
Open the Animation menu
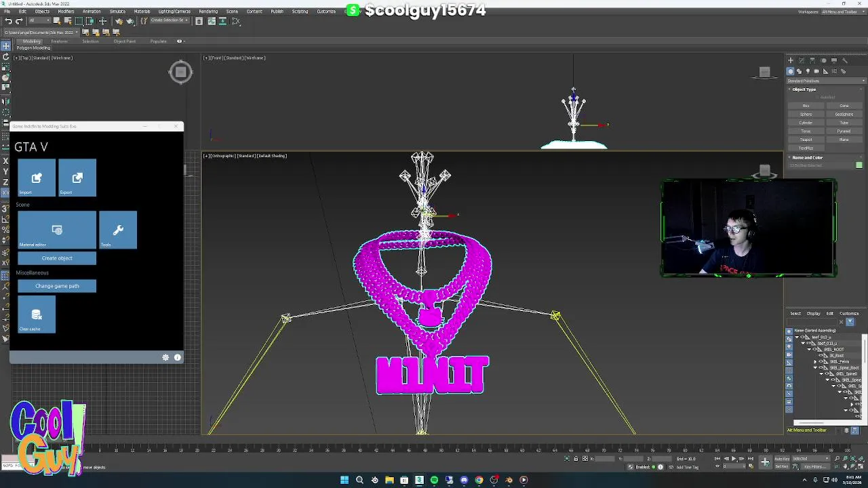click(92, 12)
